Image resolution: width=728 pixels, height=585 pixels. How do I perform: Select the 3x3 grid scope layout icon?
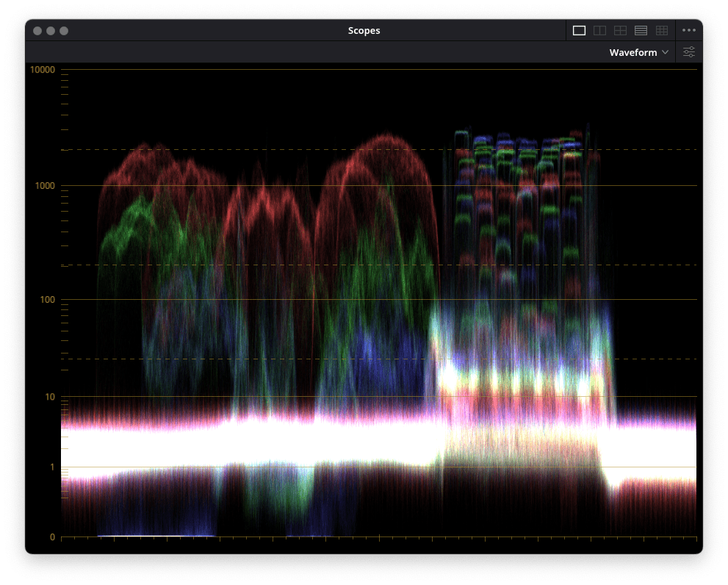tap(661, 30)
